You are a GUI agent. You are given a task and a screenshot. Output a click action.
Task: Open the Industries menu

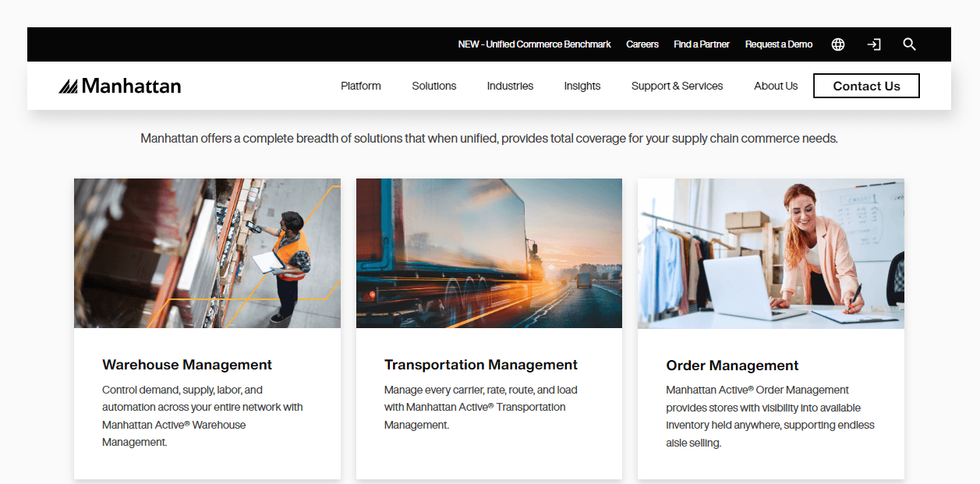[x=510, y=86]
